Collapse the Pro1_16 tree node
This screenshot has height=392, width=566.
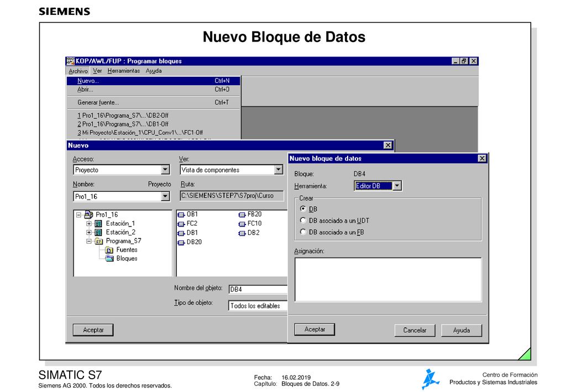tap(78, 215)
